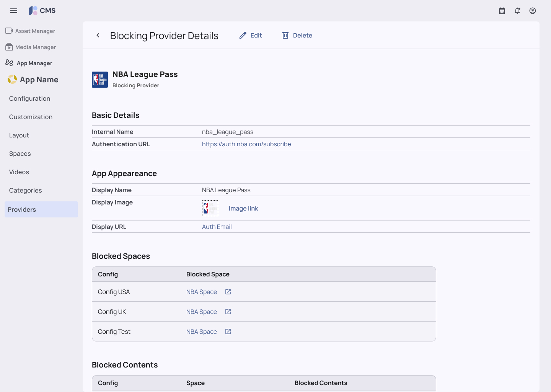
Task: Open NBA Space link for Config Test
Action: point(202,332)
